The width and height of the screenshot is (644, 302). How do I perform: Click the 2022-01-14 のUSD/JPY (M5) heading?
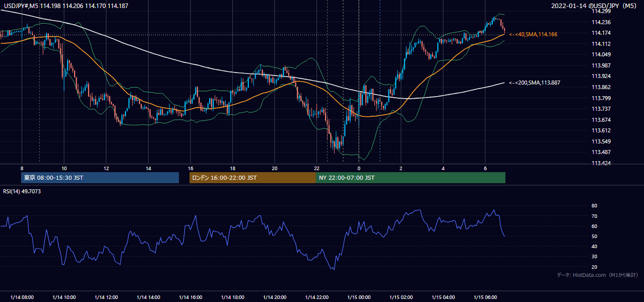(595, 6)
